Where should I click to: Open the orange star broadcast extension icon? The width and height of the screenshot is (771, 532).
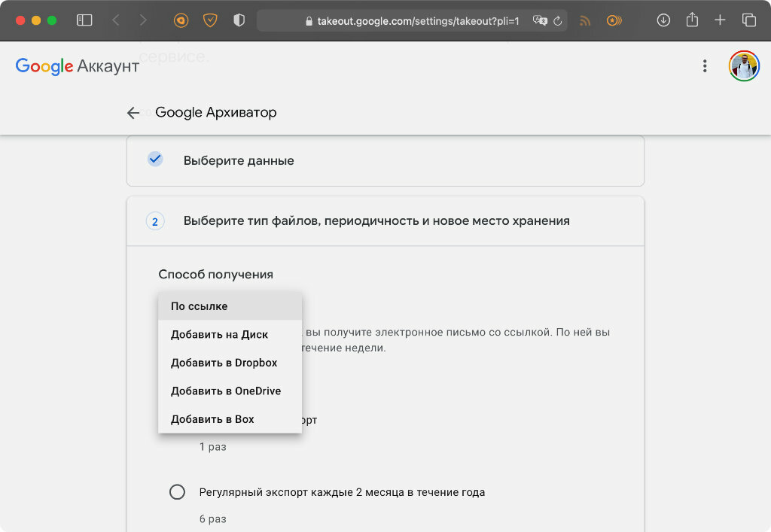pos(614,20)
